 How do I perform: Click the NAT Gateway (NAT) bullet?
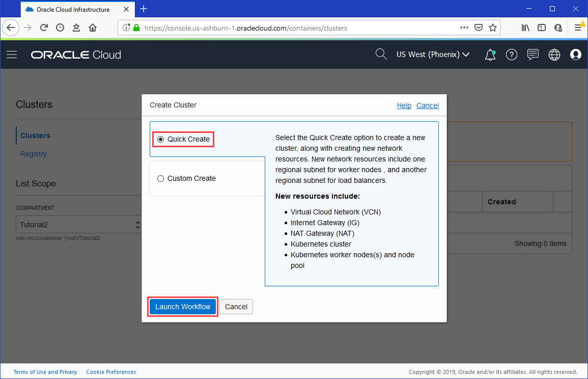(x=322, y=233)
